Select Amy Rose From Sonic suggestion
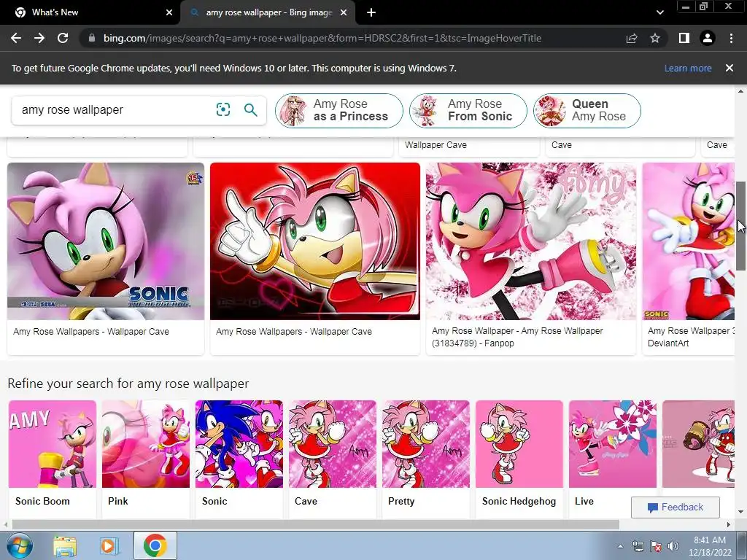 (x=468, y=111)
